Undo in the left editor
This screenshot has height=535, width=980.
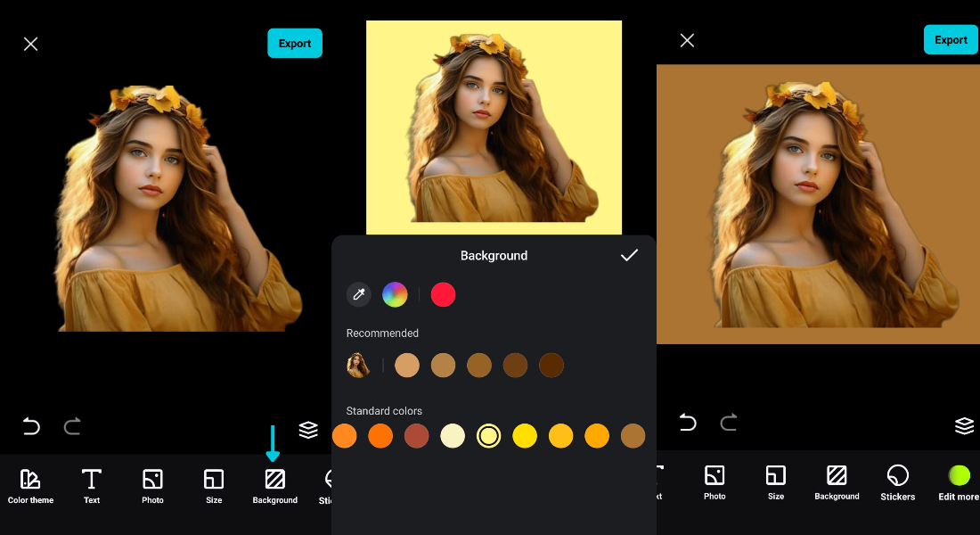pos(31,426)
